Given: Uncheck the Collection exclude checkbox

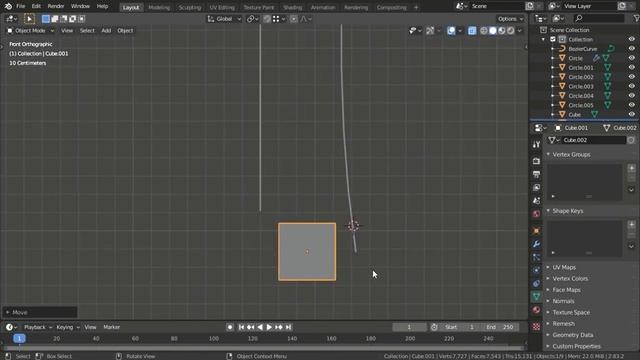Looking at the screenshot, I should pyautogui.click(x=553, y=40).
